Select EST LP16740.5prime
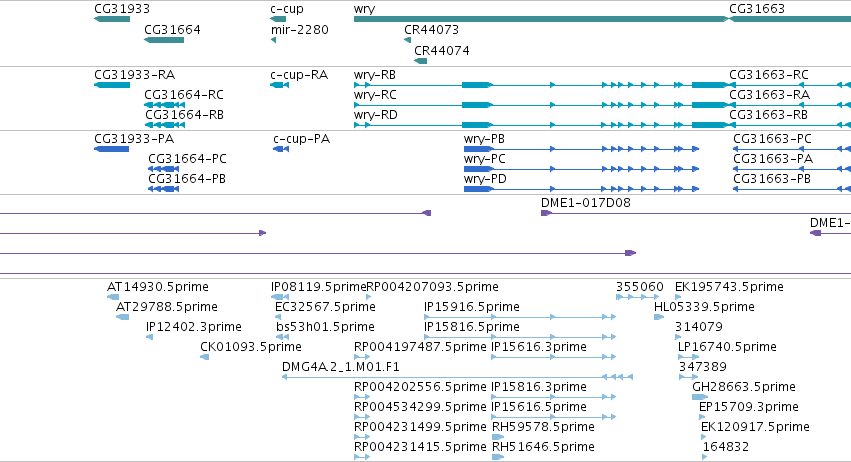Screen dimensions: 851x462 [x=727, y=347]
